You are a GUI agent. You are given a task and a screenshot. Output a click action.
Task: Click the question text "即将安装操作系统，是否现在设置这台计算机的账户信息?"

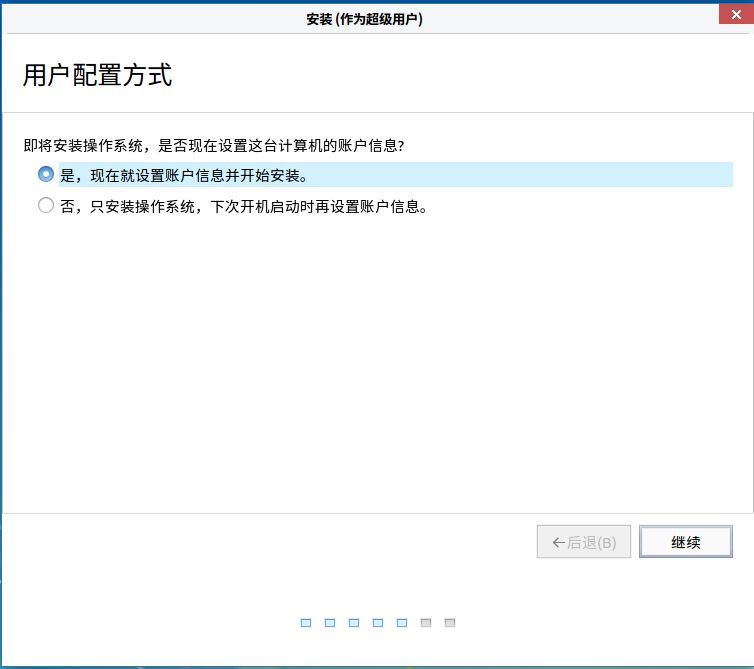point(214,145)
